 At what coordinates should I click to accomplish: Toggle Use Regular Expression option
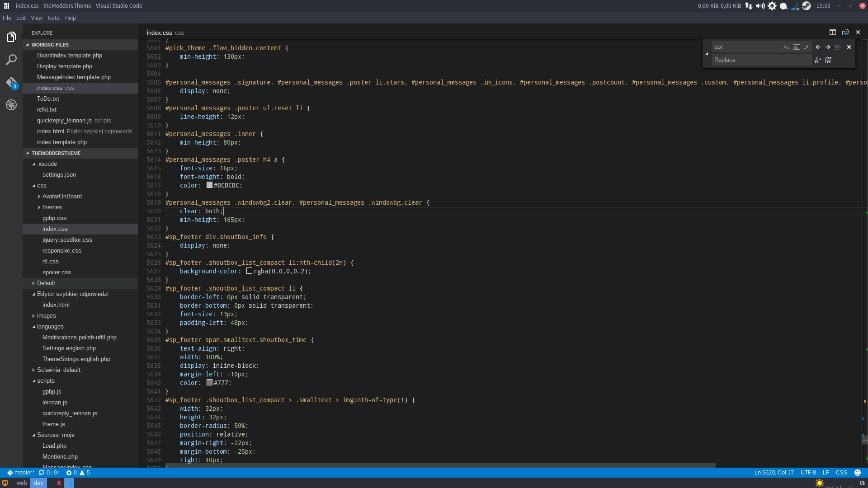(x=807, y=47)
